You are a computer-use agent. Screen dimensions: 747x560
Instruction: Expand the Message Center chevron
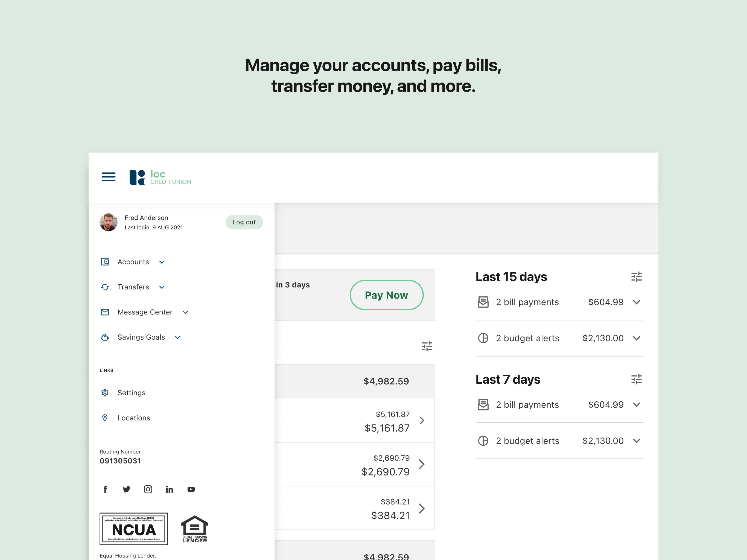[185, 313]
